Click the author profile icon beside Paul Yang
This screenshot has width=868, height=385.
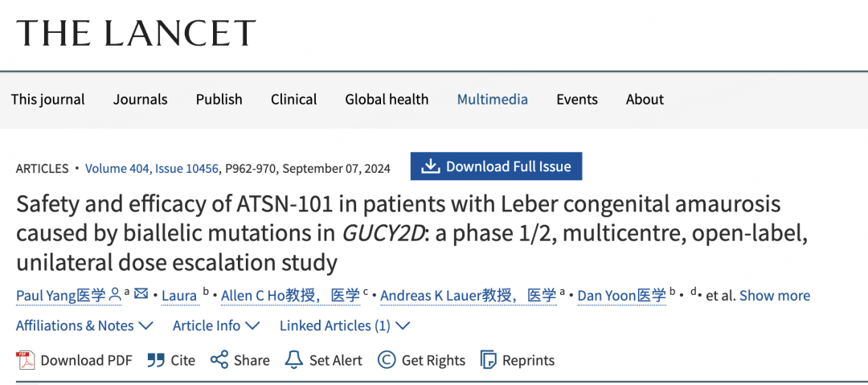(115, 295)
